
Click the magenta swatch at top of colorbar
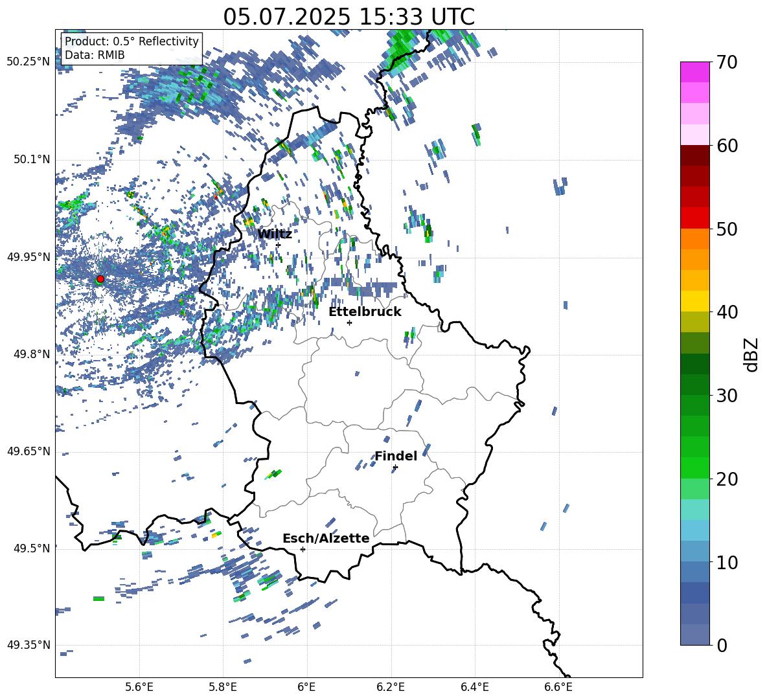[694, 72]
